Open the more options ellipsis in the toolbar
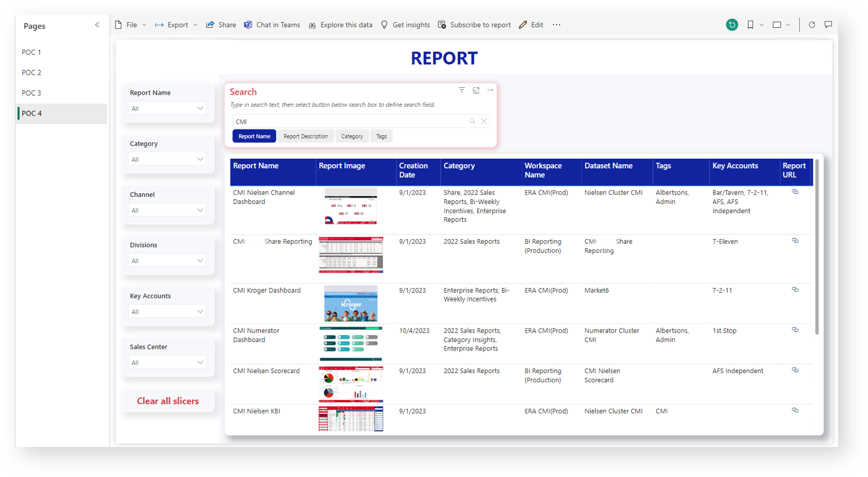Screen dimensions: 868x477 [556, 25]
